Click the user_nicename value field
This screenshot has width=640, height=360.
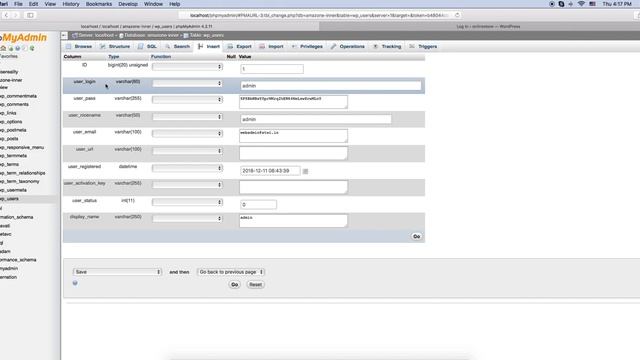tap(316, 119)
